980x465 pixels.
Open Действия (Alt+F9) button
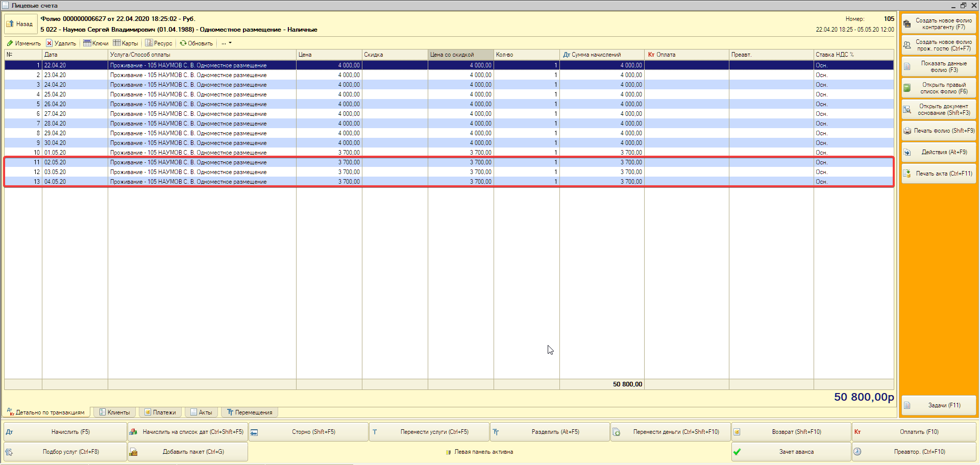[x=939, y=152]
